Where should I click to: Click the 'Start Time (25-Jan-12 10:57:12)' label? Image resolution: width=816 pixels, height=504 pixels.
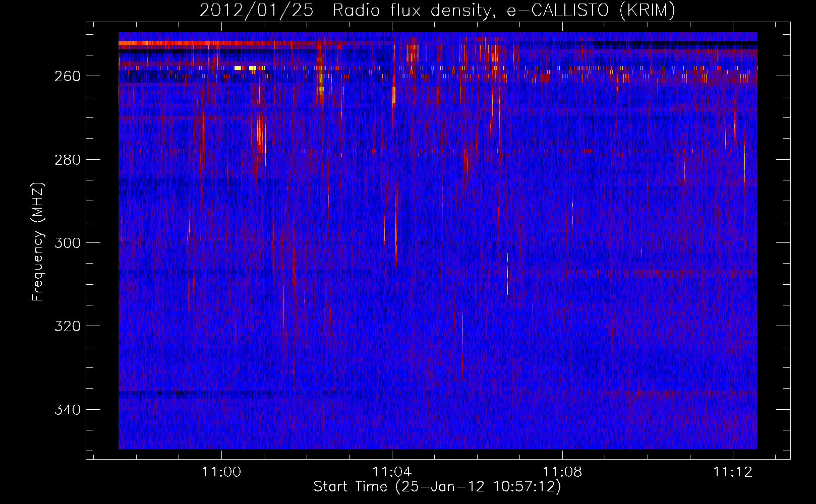click(437, 487)
